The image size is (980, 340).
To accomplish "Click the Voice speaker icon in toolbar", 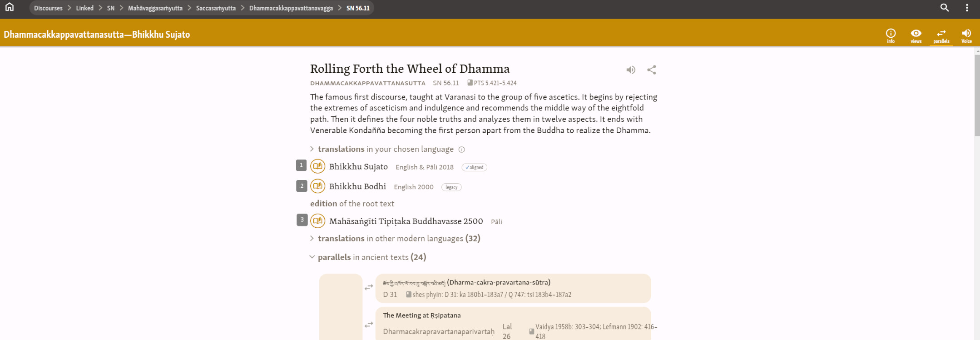I will click(966, 35).
